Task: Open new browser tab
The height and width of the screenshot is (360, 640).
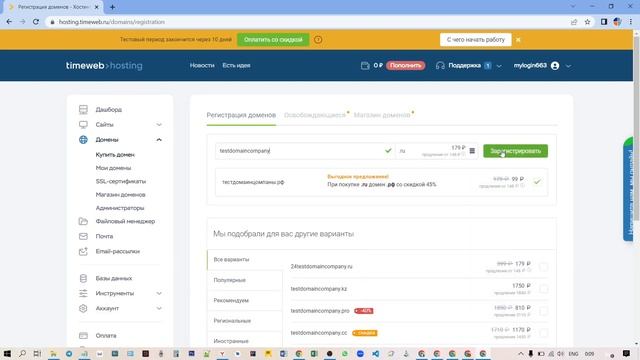Action: (x=112, y=7)
